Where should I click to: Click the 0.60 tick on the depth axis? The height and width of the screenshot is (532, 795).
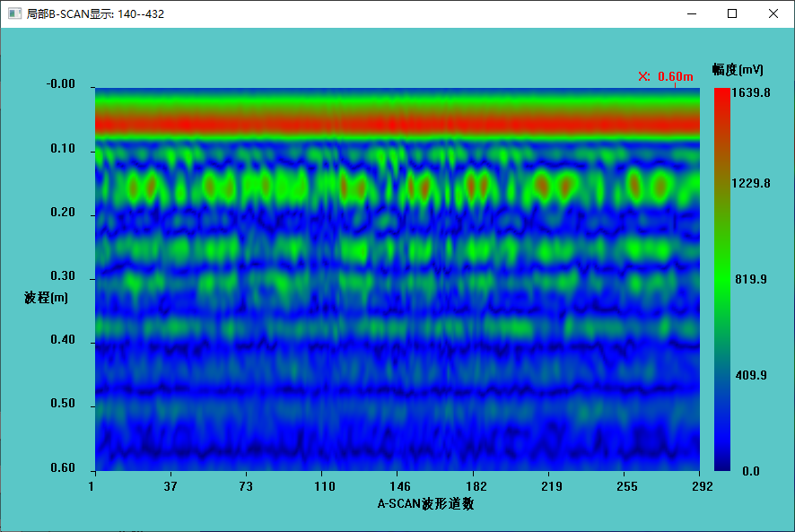click(62, 468)
